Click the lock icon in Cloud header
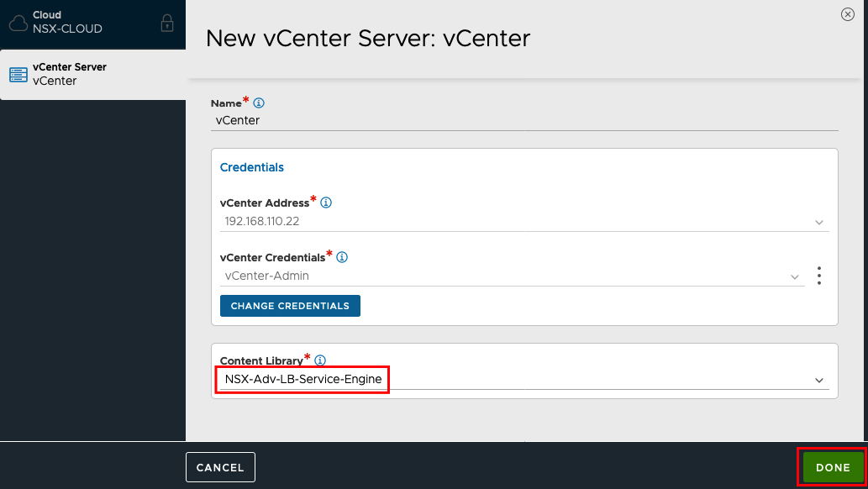 point(166,24)
